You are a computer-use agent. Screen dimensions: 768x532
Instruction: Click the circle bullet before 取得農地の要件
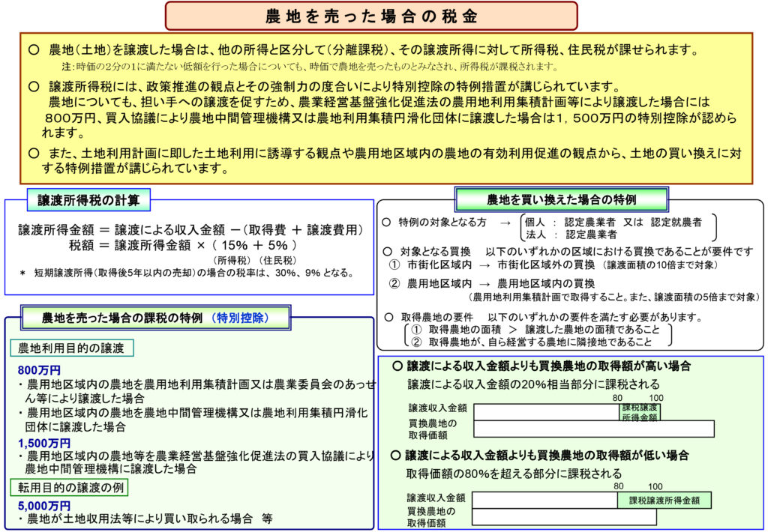[387, 317]
